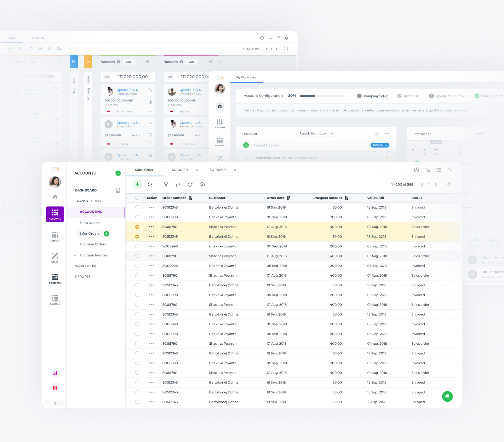
Task: Open the MEDIUM priority dropdown
Action: point(380,145)
